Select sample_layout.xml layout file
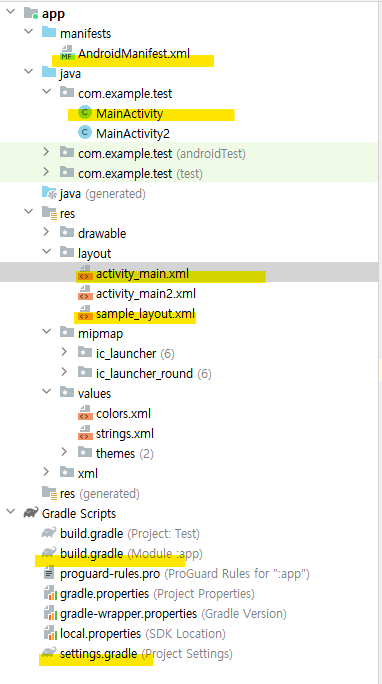 click(145, 314)
